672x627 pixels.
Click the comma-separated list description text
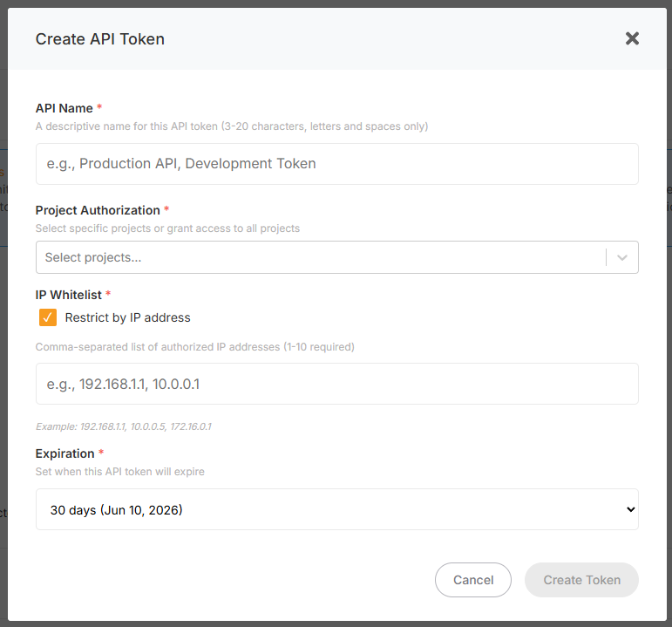(x=195, y=346)
